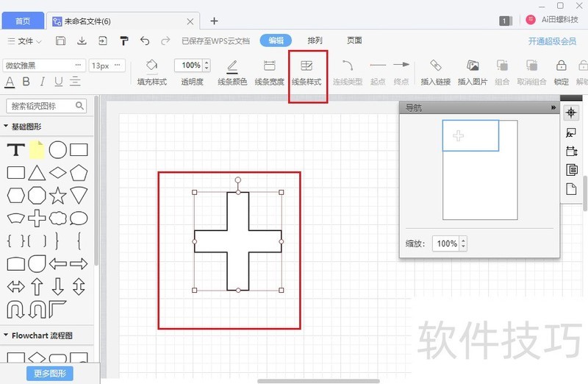Open the 文件 menu
This screenshot has height=384, width=588.
[25, 41]
